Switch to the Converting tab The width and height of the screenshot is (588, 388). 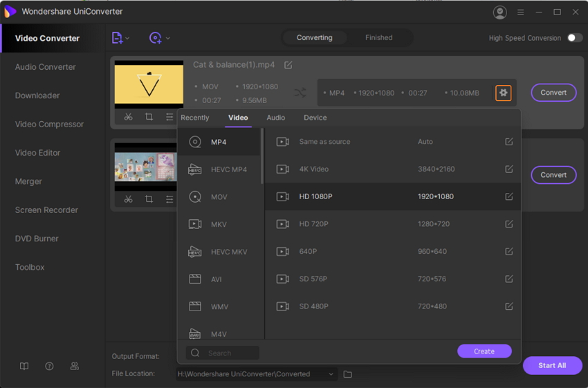314,37
